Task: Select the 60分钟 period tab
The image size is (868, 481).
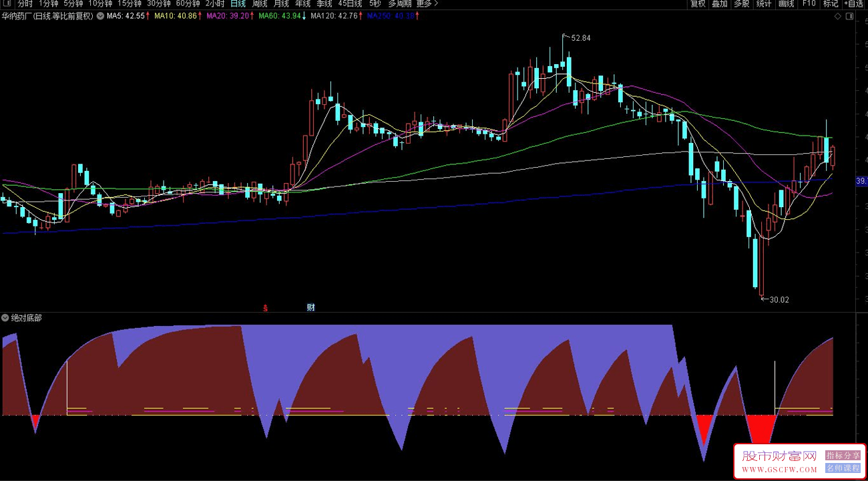Action: (x=188, y=4)
